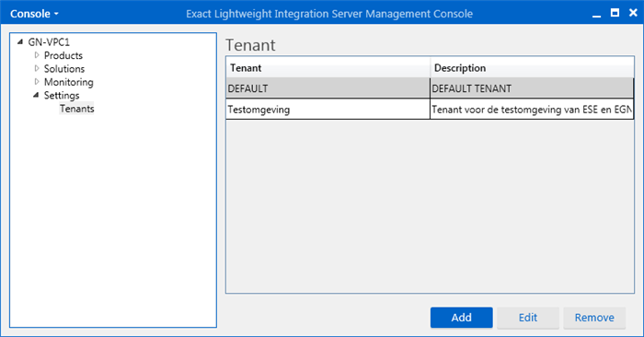The height and width of the screenshot is (337, 644).
Task: Maximize the Management Console window
Action: (615, 13)
